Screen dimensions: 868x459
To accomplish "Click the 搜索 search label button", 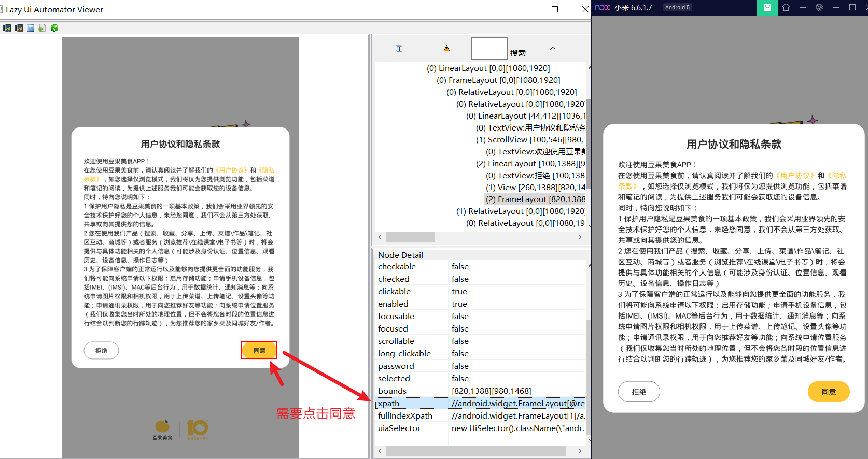I will point(517,53).
